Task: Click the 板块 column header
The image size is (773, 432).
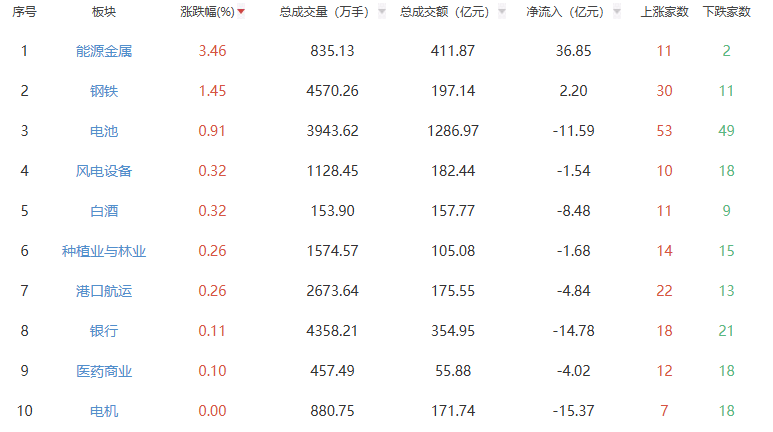Action: pyautogui.click(x=103, y=12)
